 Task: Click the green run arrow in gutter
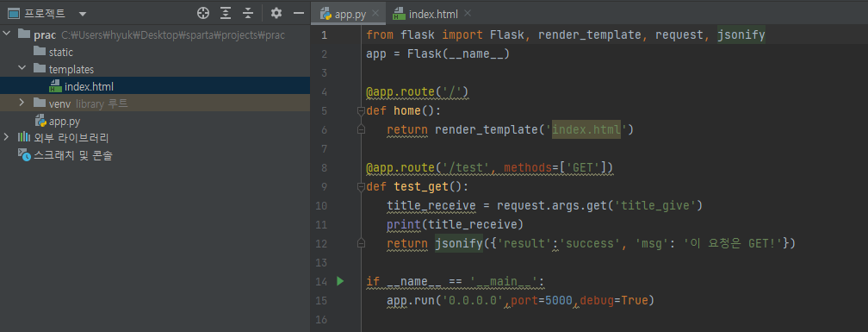pyautogui.click(x=340, y=282)
